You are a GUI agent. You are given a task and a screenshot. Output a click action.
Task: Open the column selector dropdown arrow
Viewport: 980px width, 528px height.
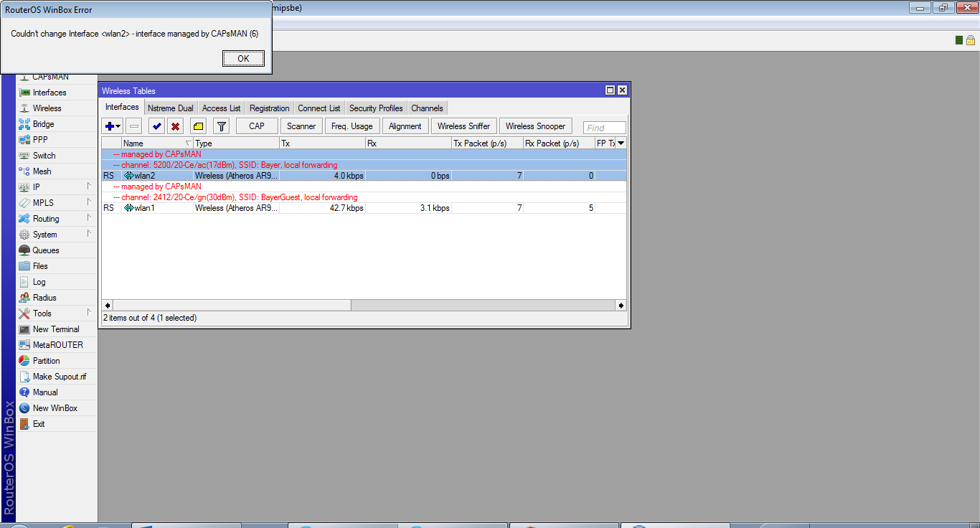(621, 143)
